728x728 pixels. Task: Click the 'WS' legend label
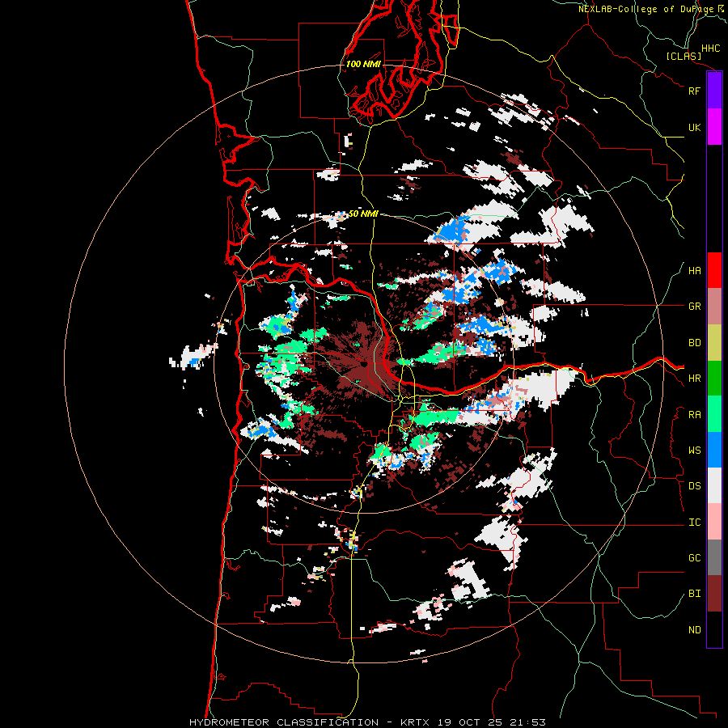[x=694, y=451]
